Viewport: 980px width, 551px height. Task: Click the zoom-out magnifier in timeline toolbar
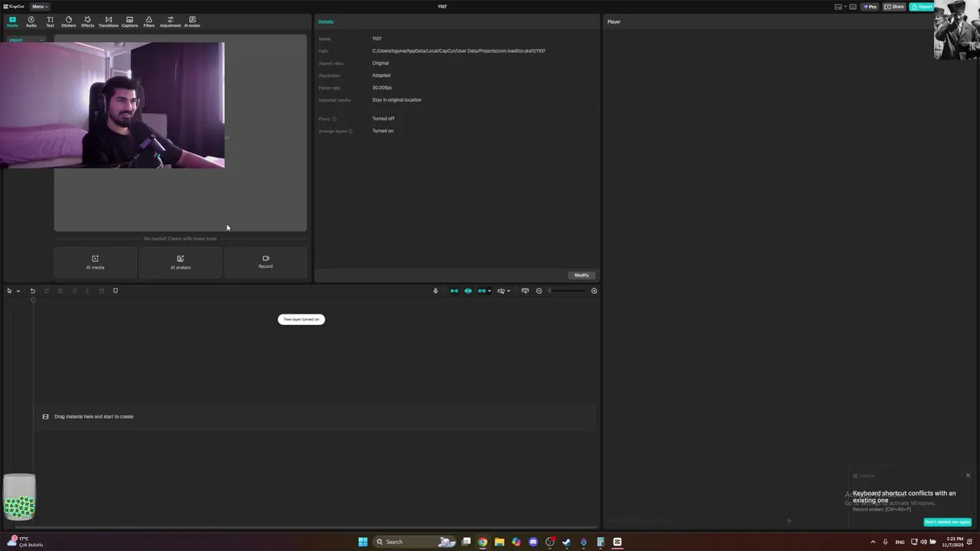(539, 291)
